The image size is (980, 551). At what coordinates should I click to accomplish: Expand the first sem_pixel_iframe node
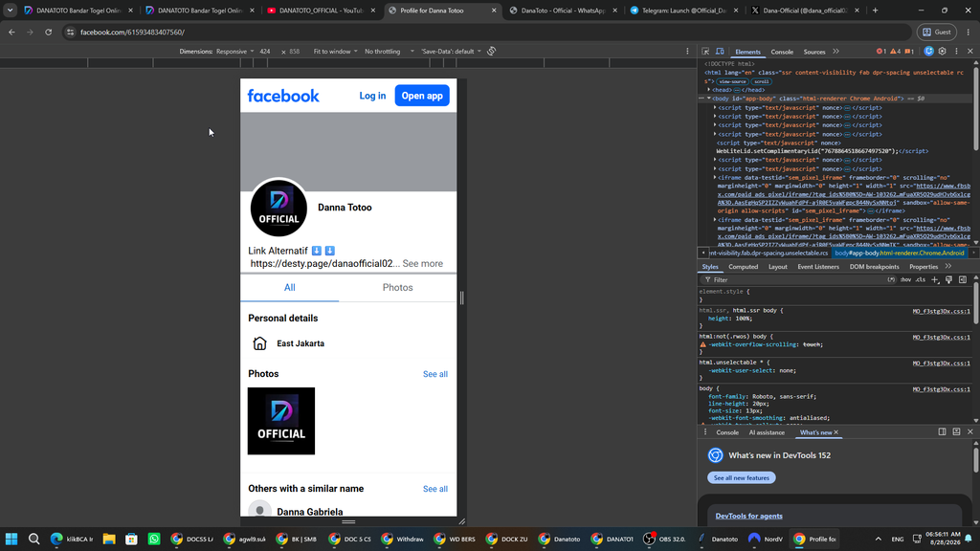715,177
